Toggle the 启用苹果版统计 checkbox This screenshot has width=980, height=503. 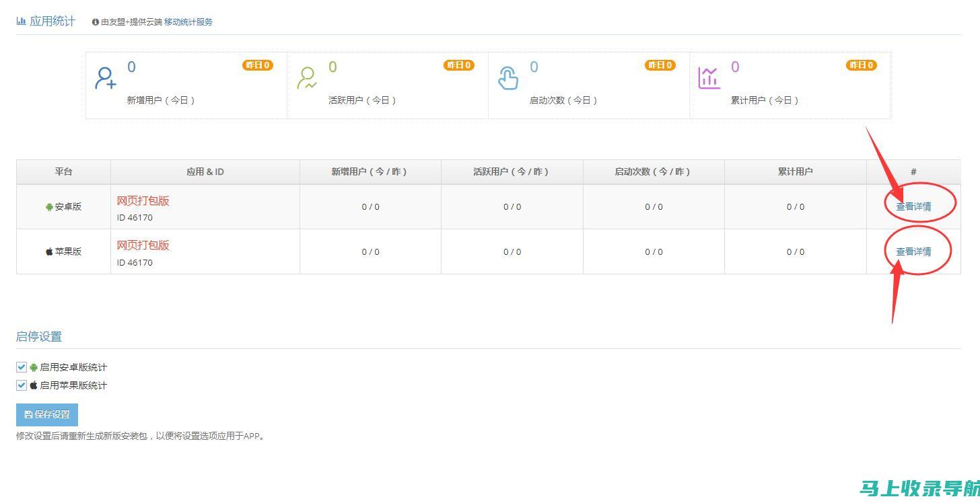tap(22, 385)
